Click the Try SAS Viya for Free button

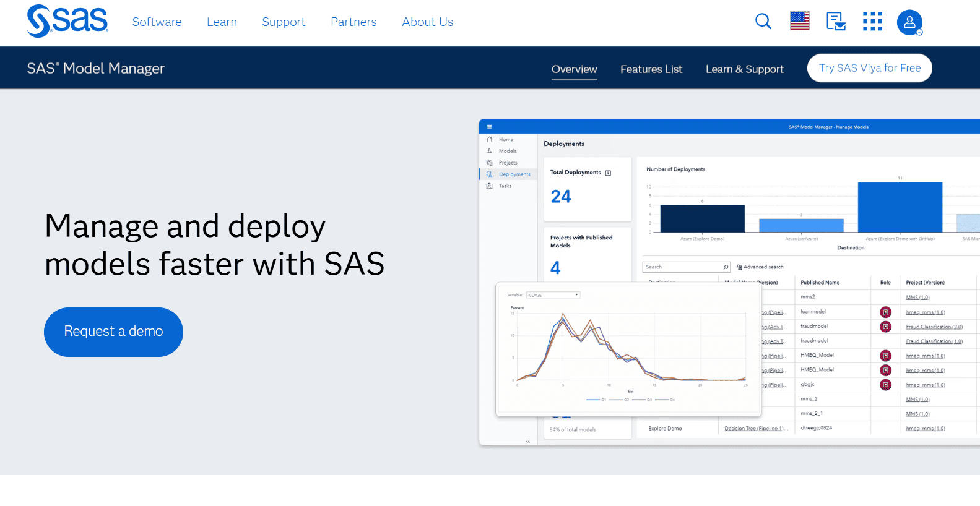pyautogui.click(x=870, y=68)
